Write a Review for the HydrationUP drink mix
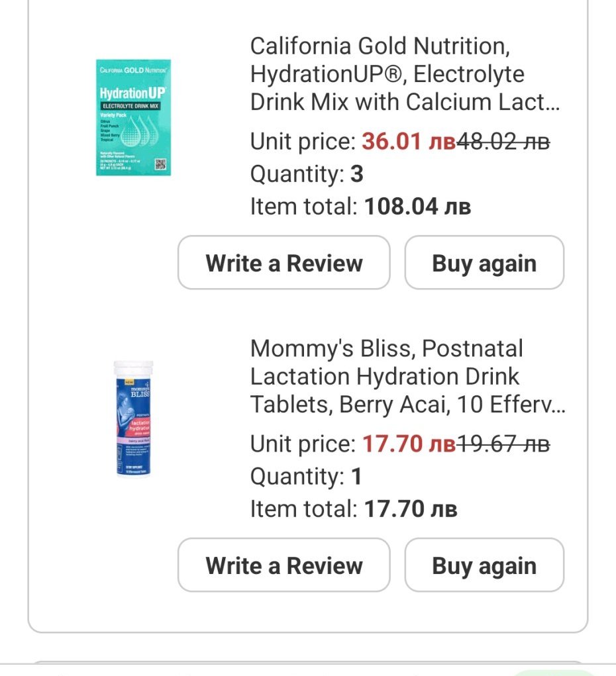This screenshot has width=616, height=676. (x=283, y=263)
